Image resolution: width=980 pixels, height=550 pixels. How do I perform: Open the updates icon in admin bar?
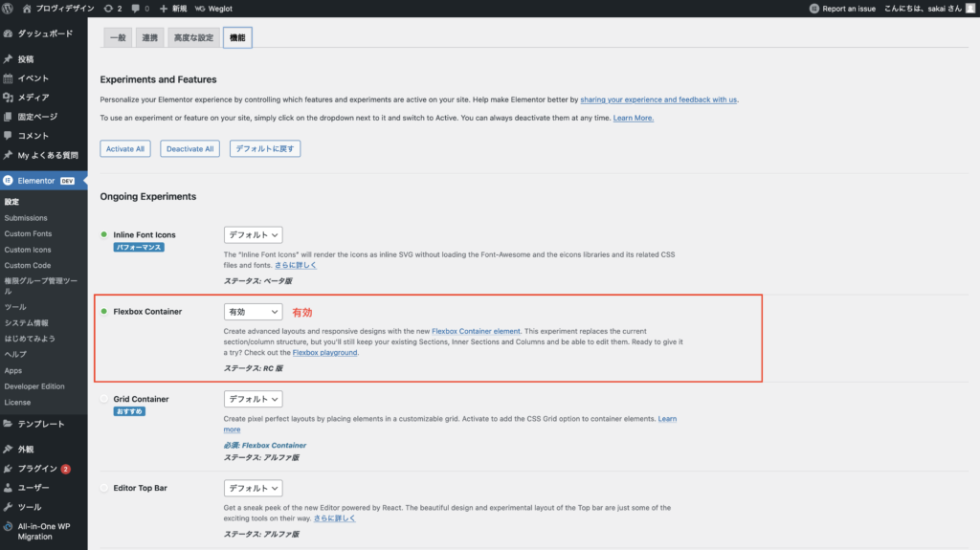tap(112, 8)
